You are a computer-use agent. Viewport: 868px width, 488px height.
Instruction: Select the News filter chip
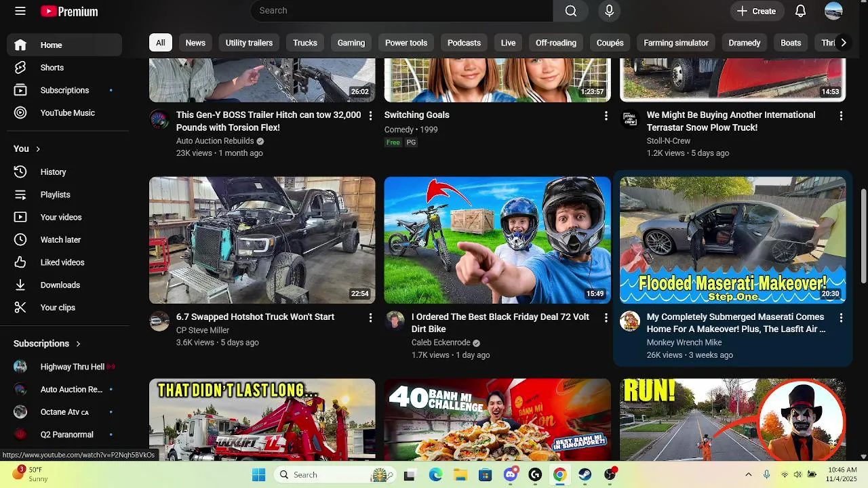coord(195,43)
